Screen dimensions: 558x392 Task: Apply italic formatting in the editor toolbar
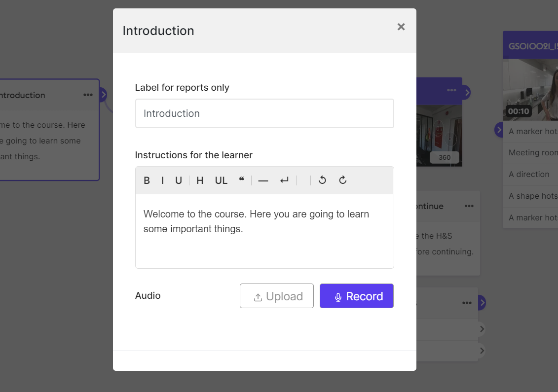tap(163, 180)
